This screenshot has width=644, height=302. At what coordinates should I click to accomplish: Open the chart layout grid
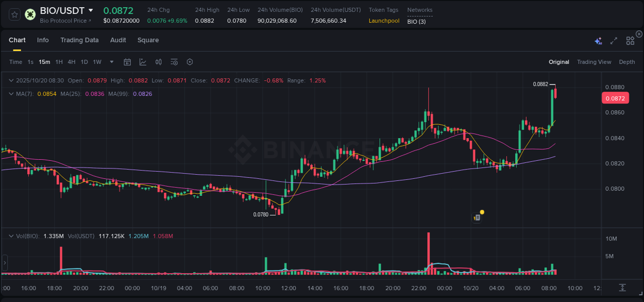click(630, 40)
